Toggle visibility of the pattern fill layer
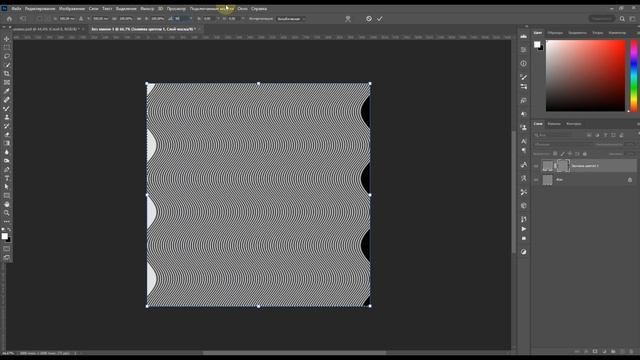The height and width of the screenshot is (360, 640). coord(536,166)
